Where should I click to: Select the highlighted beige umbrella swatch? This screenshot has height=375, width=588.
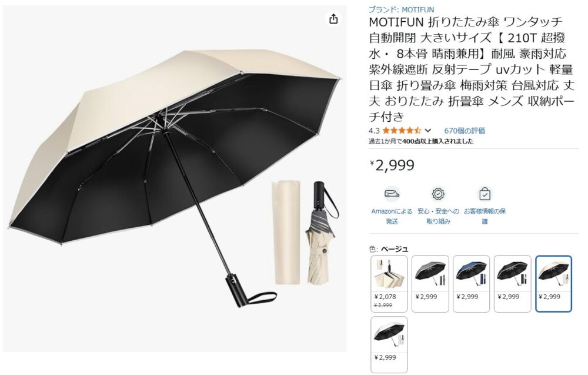coord(553,284)
